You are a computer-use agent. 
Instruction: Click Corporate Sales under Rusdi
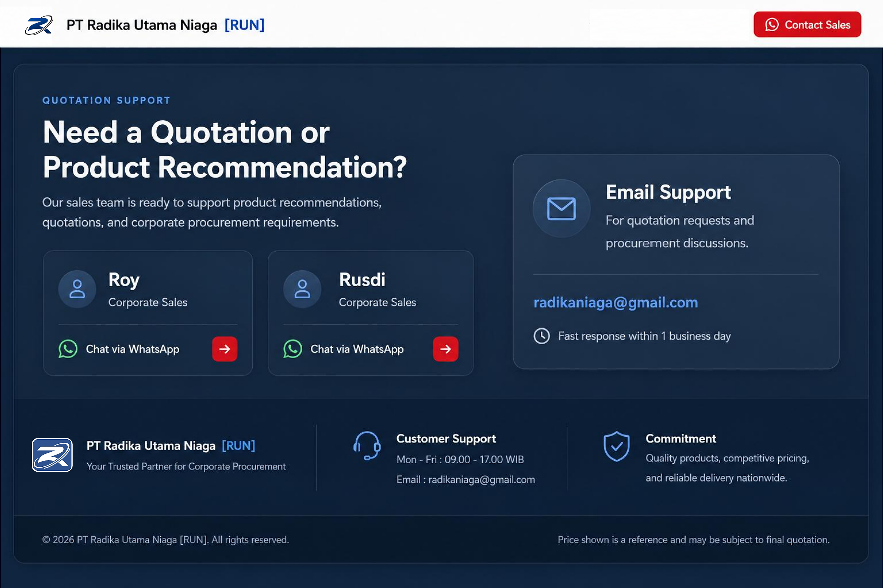coord(377,302)
